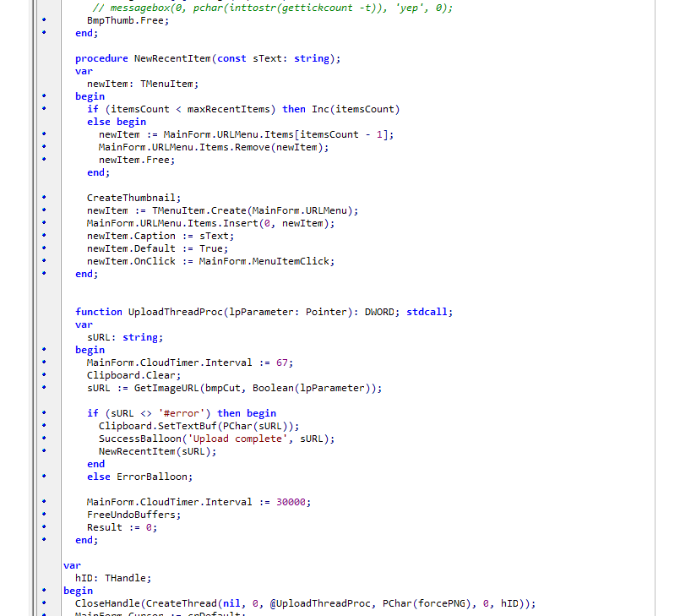Set breakpoint dot at CloudTimer.Interval := 30000 line
Screen dimensions: 680x616
point(44,501)
